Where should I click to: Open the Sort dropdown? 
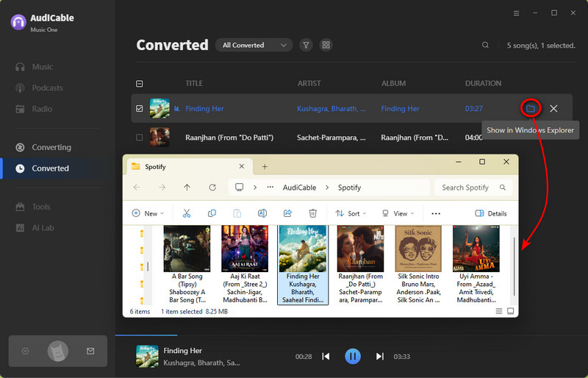[x=351, y=213]
